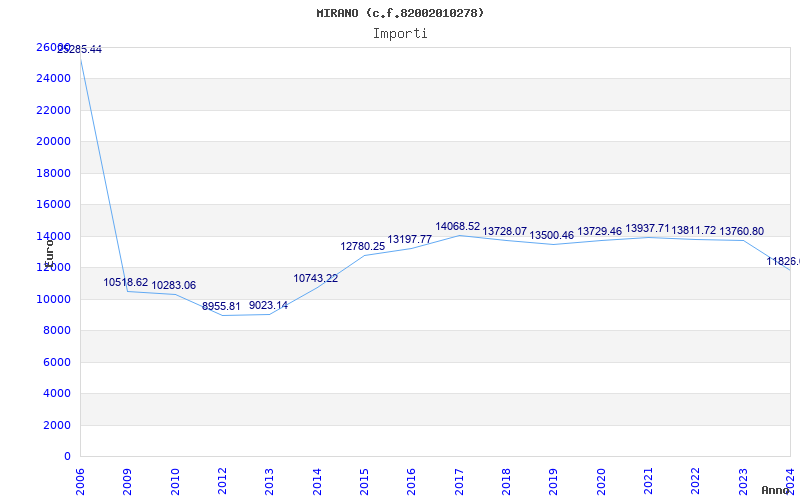Click the y-axis value 10000
Screen dimensions: 800x500
pyautogui.click(x=53, y=299)
